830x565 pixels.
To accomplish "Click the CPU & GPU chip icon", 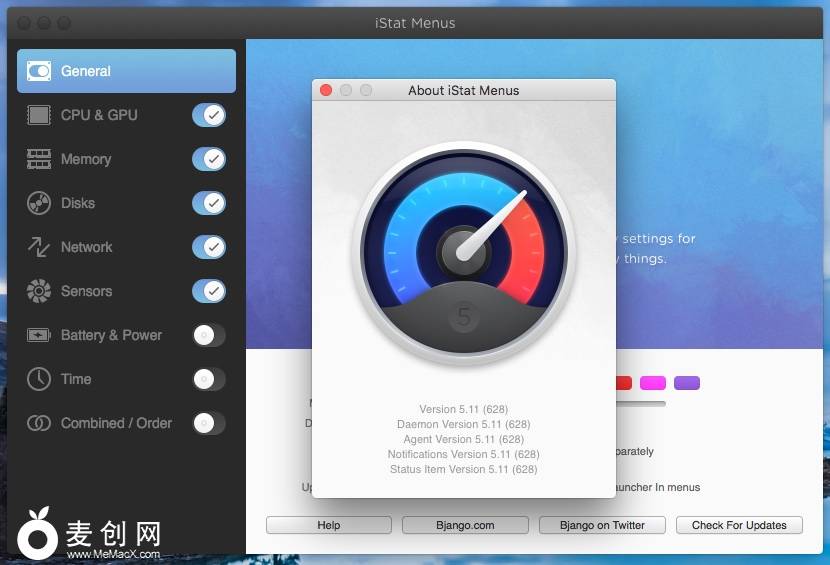I will click(x=39, y=115).
